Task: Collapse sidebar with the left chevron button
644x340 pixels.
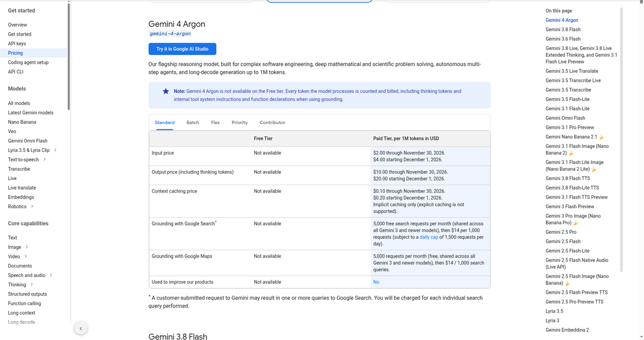Action: 80,328
